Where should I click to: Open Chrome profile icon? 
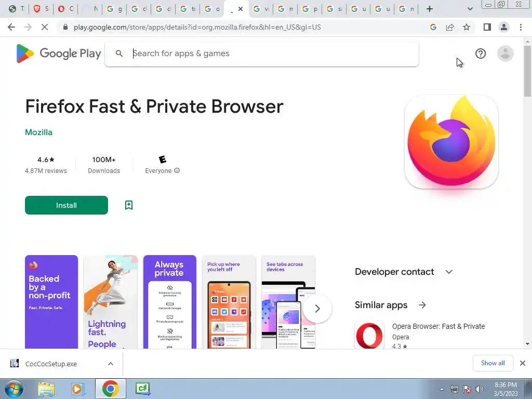coord(504,27)
